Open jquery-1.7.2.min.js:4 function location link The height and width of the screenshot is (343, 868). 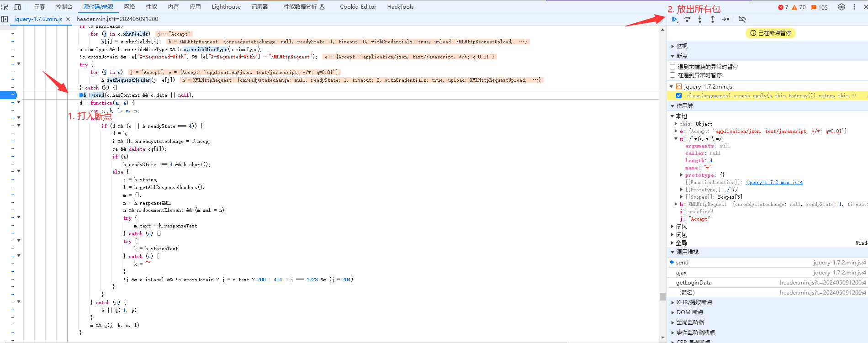pos(774,182)
